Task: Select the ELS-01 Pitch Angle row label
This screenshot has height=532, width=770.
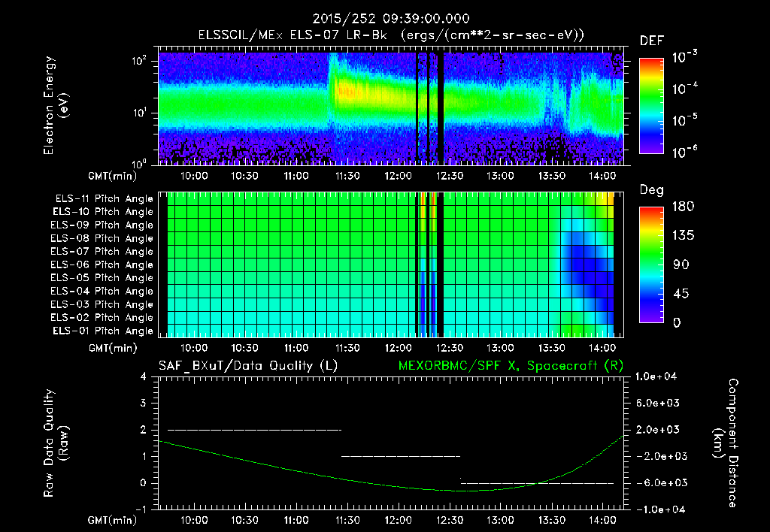Action: point(103,331)
